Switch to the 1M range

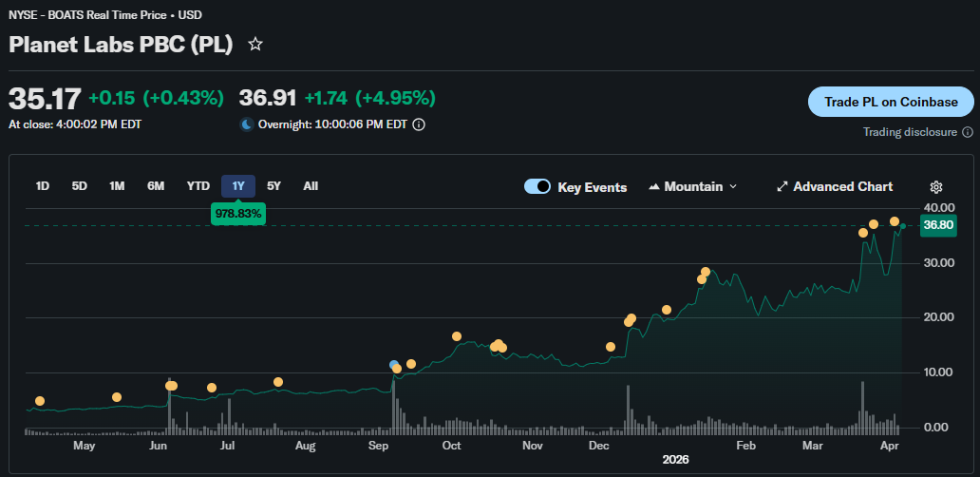pos(117,186)
